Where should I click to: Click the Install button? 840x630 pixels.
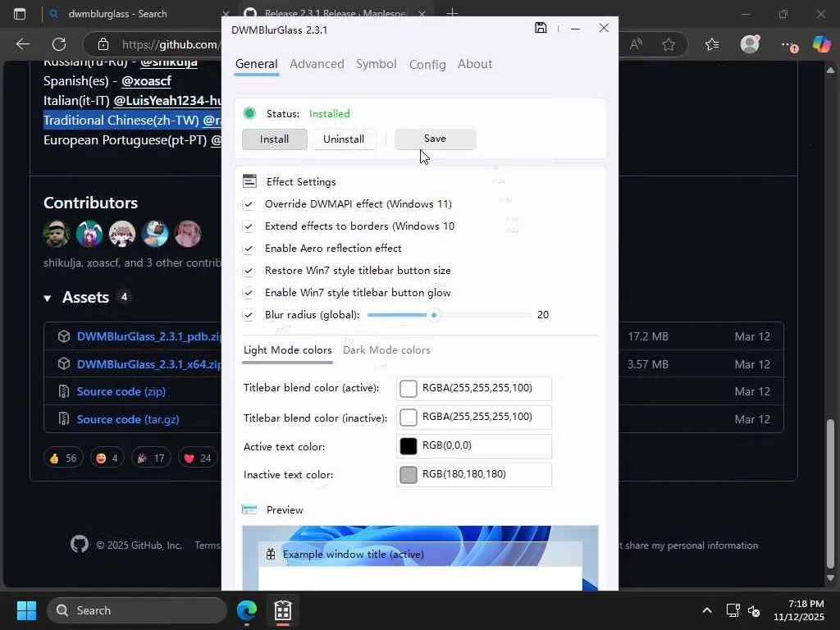(x=274, y=139)
